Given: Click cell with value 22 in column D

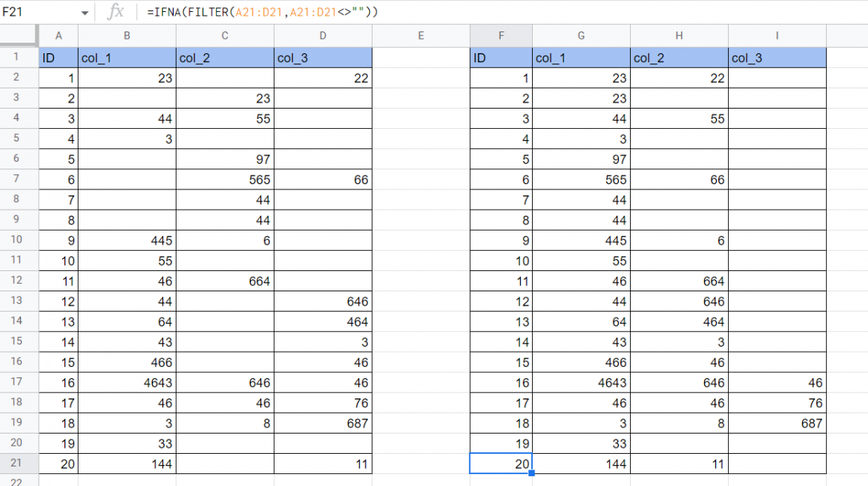Looking at the screenshot, I should 323,78.
